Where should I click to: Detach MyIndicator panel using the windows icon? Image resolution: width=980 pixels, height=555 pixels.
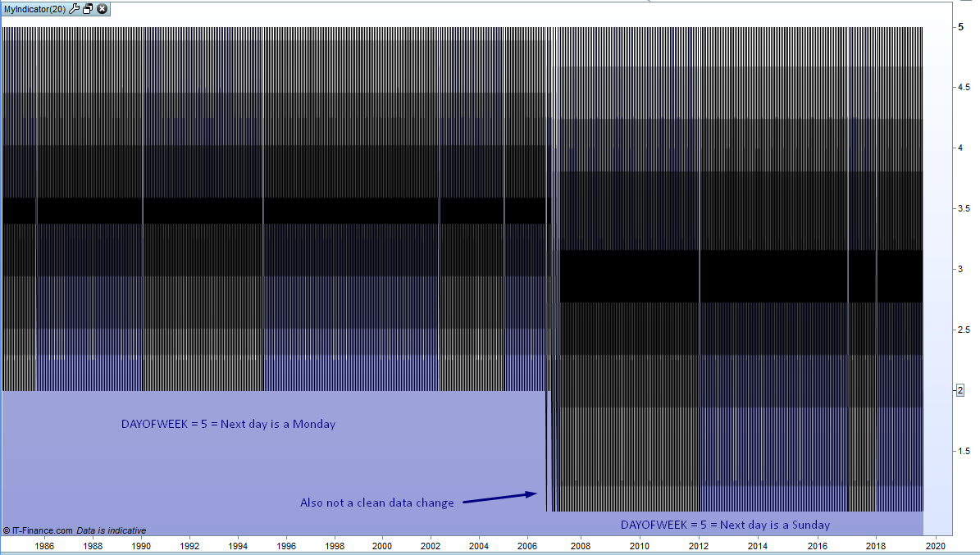pos(88,9)
